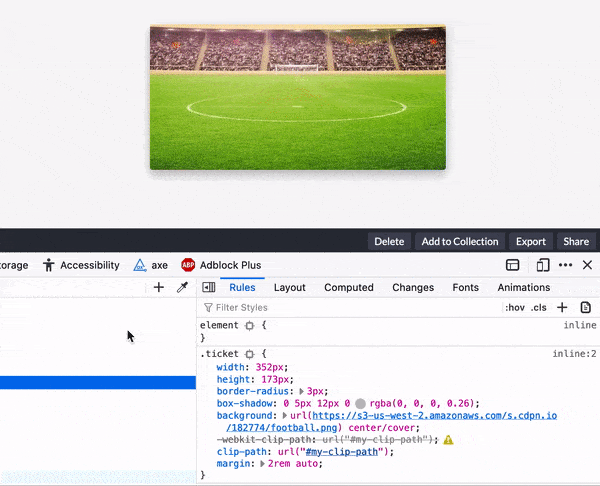Expand the margin shorthand value

pyautogui.click(x=263, y=464)
